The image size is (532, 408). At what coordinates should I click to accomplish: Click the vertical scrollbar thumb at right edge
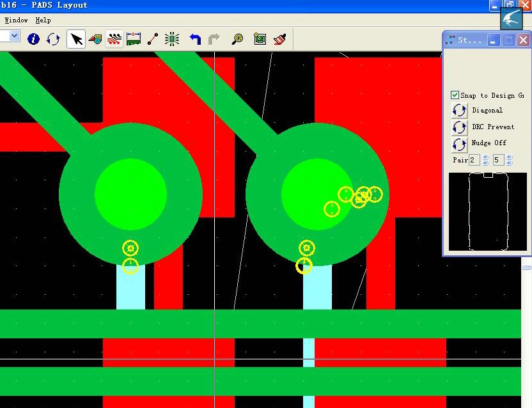(x=527, y=267)
